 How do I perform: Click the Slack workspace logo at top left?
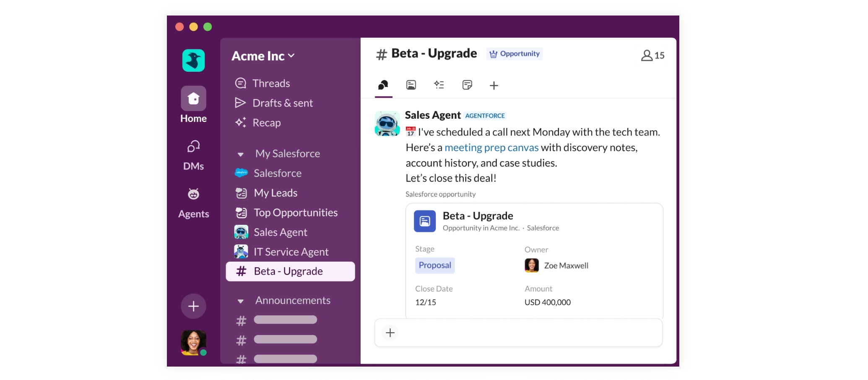[x=193, y=60]
